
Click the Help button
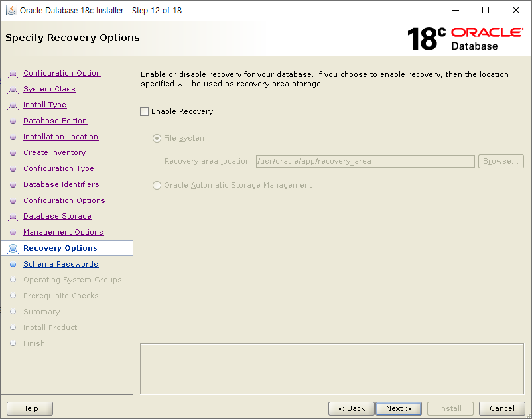(30, 408)
